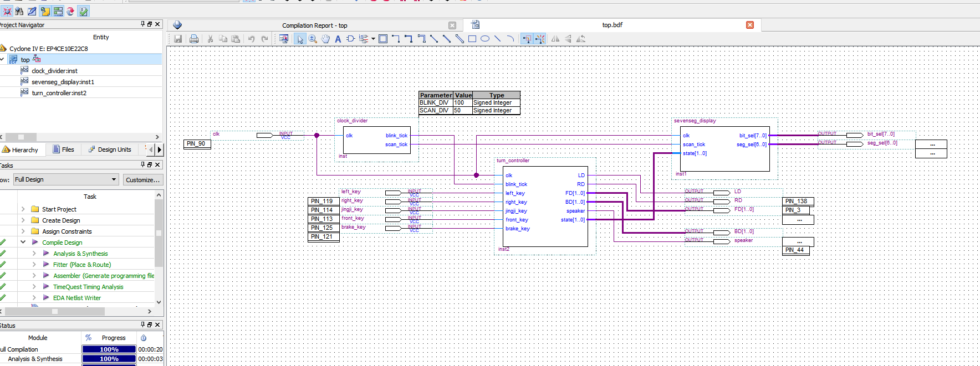Select the Rectangle drawing tool
This screenshot has height=366, width=980.
click(x=472, y=39)
